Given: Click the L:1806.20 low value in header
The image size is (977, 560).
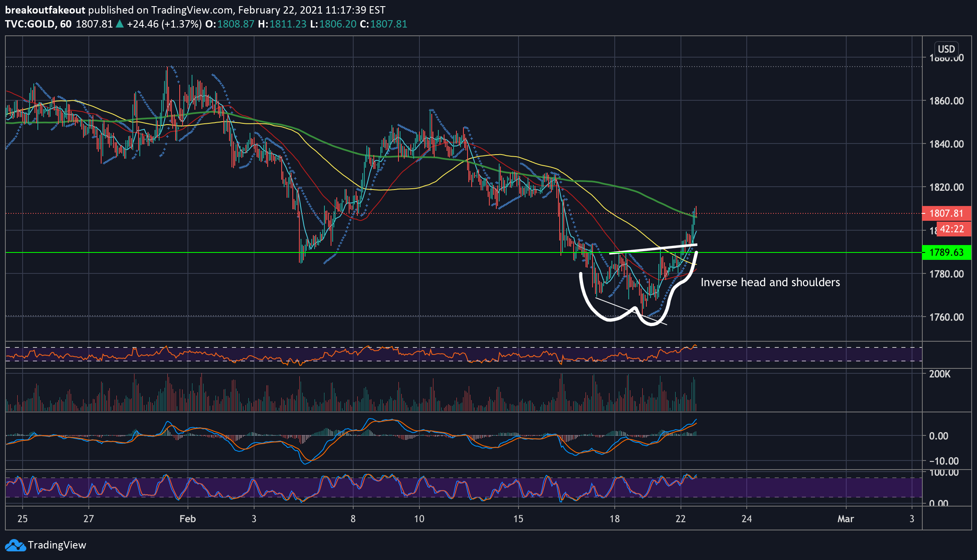Looking at the screenshot, I should click(x=333, y=24).
